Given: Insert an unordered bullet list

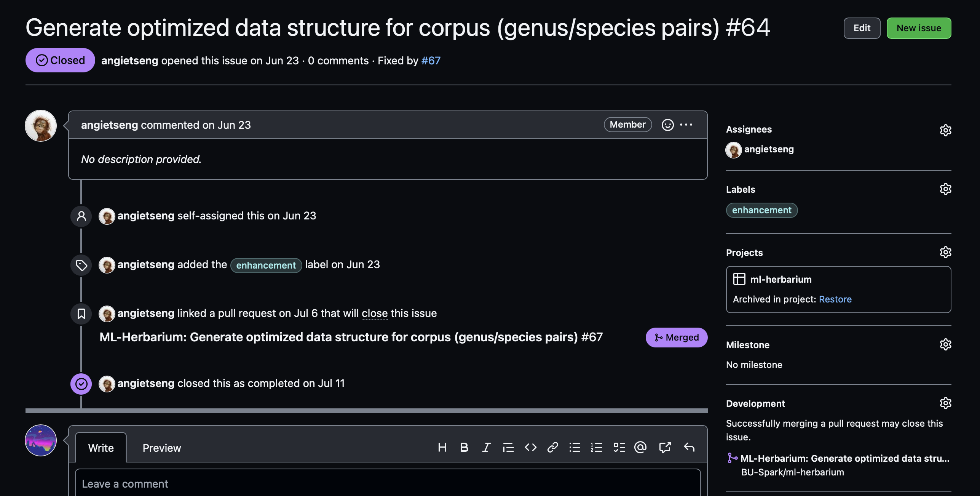Looking at the screenshot, I should click(575, 447).
